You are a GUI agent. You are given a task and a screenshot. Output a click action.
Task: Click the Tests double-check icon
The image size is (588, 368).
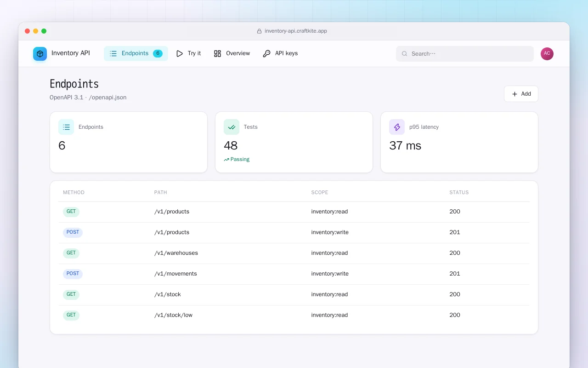pyautogui.click(x=232, y=127)
